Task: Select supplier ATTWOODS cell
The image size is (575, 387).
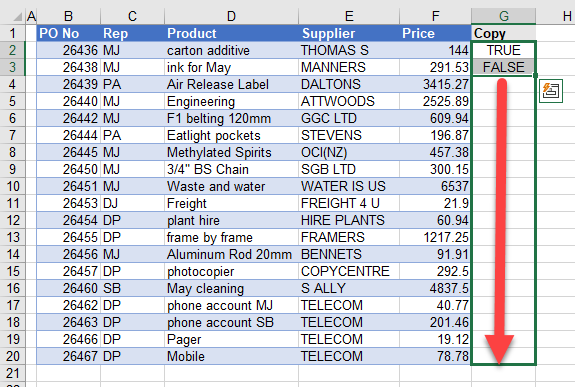Action: (349, 101)
